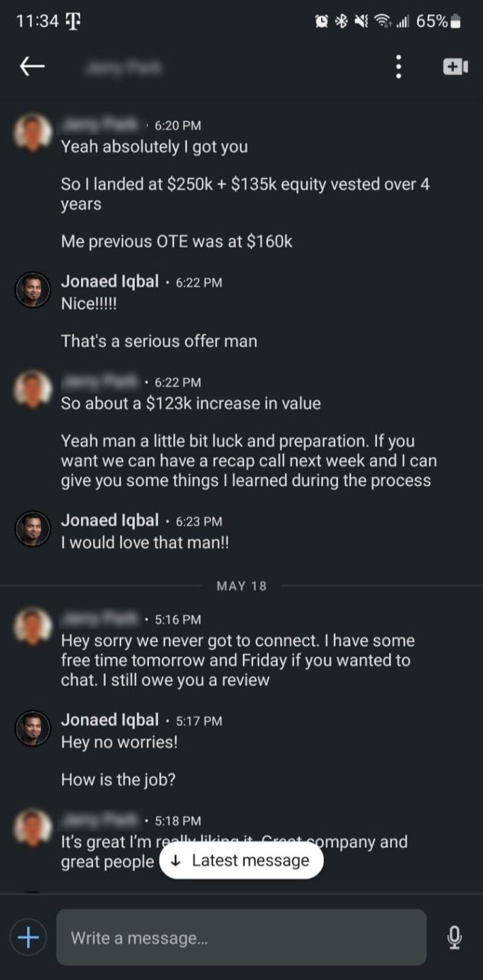Tap blurred sender avatar at 5:16 PM
Image resolution: width=483 pixels, height=980 pixels.
coord(33,625)
